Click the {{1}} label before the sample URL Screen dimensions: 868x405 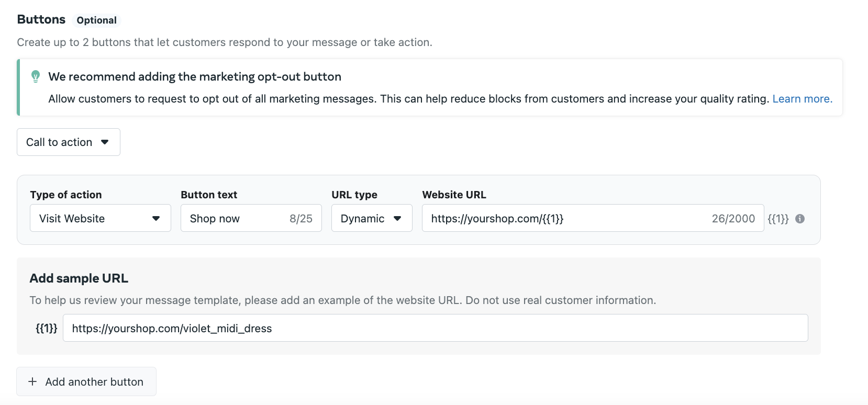[x=46, y=328]
